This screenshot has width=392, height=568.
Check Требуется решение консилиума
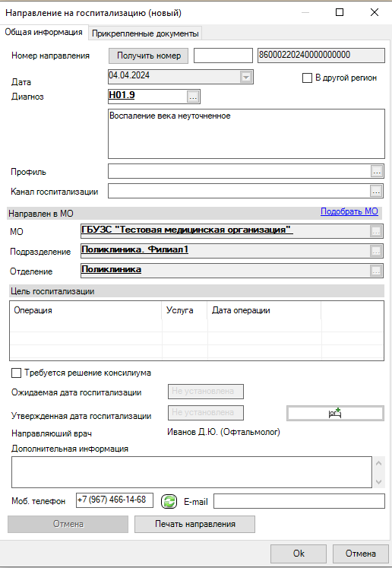click(x=16, y=373)
